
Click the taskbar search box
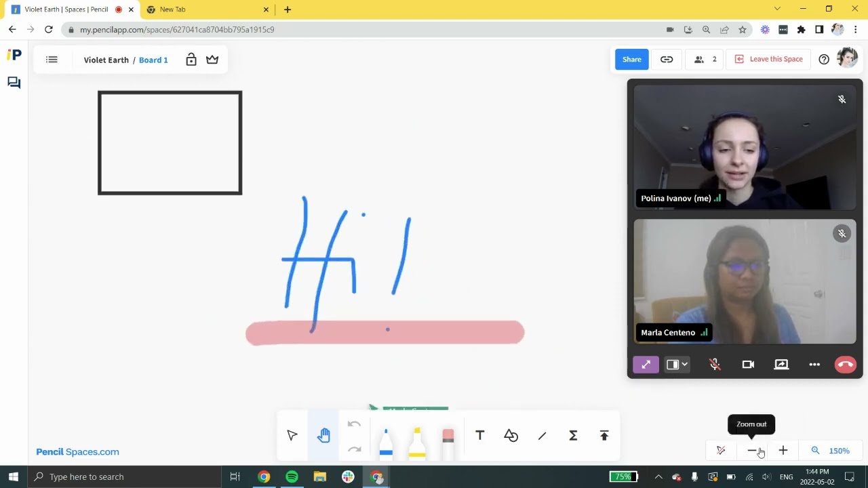pyautogui.click(x=124, y=476)
